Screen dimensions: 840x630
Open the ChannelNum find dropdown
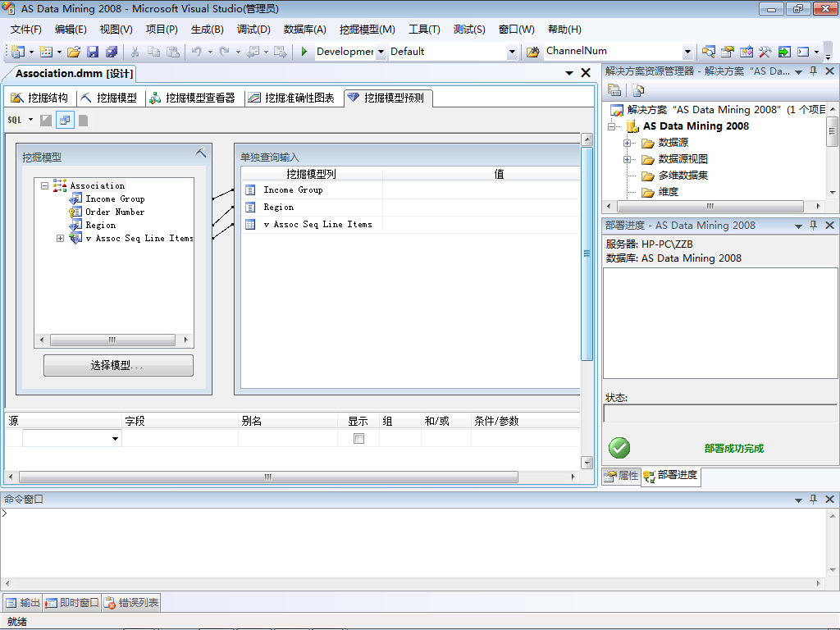688,52
